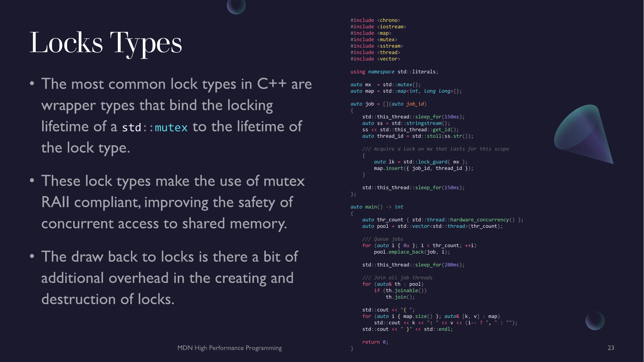Click 'map.insert({ job_id, thread_id });' line
Viewport: 644px width, 362px height.
(424, 168)
